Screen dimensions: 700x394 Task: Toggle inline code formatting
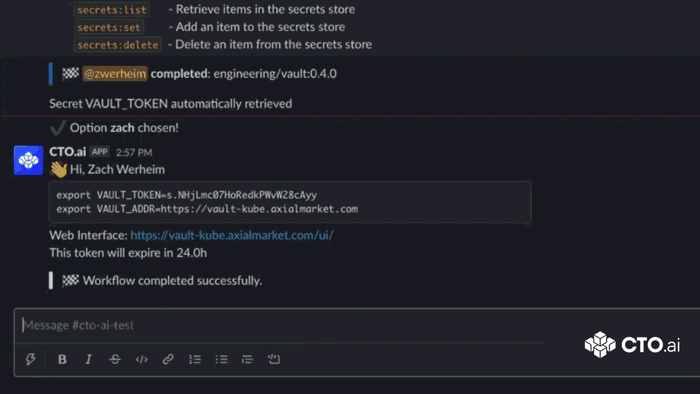(x=142, y=359)
